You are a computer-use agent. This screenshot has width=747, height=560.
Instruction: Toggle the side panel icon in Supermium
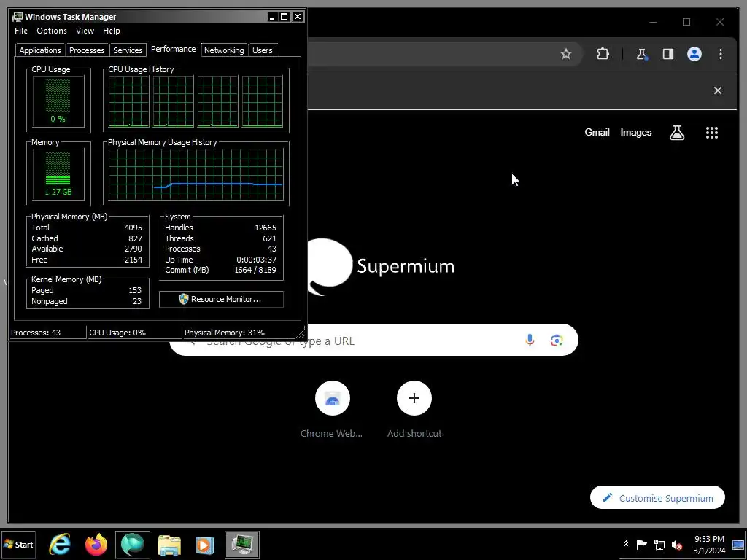pyautogui.click(x=668, y=54)
